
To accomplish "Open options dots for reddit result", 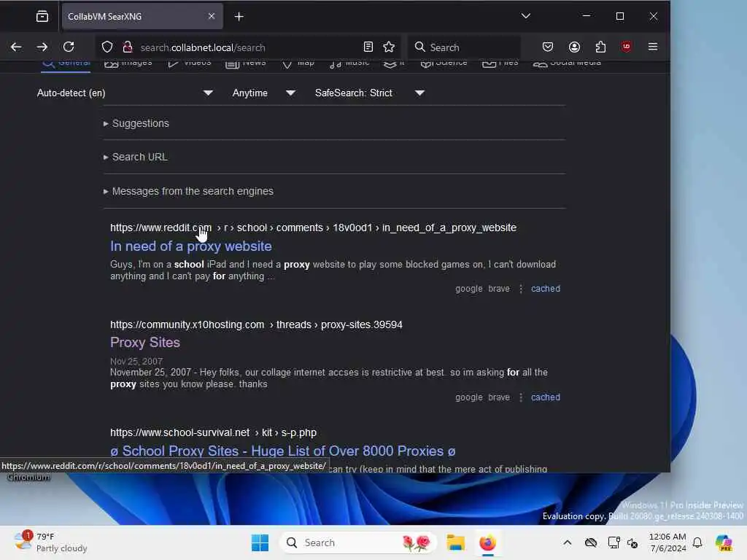I will click(521, 289).
